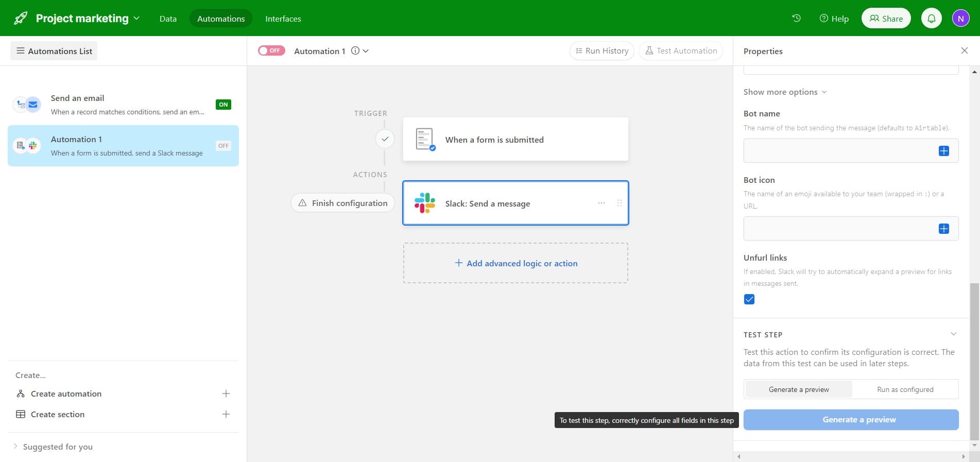Toggle the OFF badge of Automation 1 in list
The width and height of the screenshot is (980, 462).
pos(223,146)
